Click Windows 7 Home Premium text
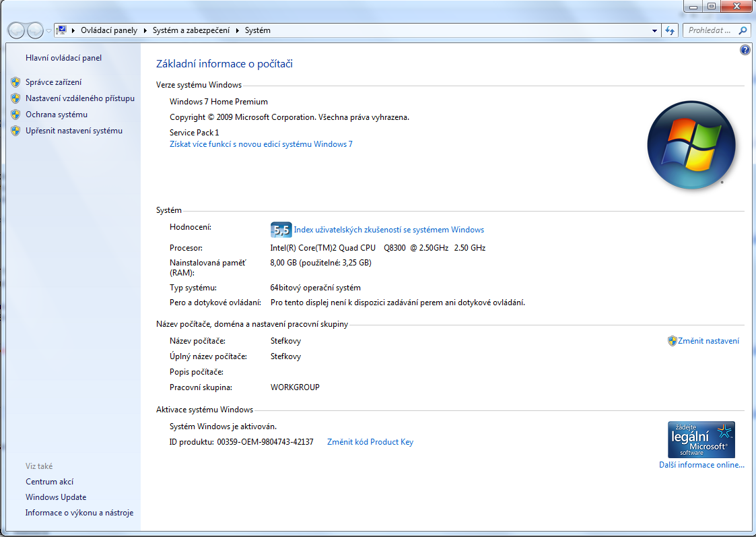This screenshot has height=537, width=756. (218, 102)
